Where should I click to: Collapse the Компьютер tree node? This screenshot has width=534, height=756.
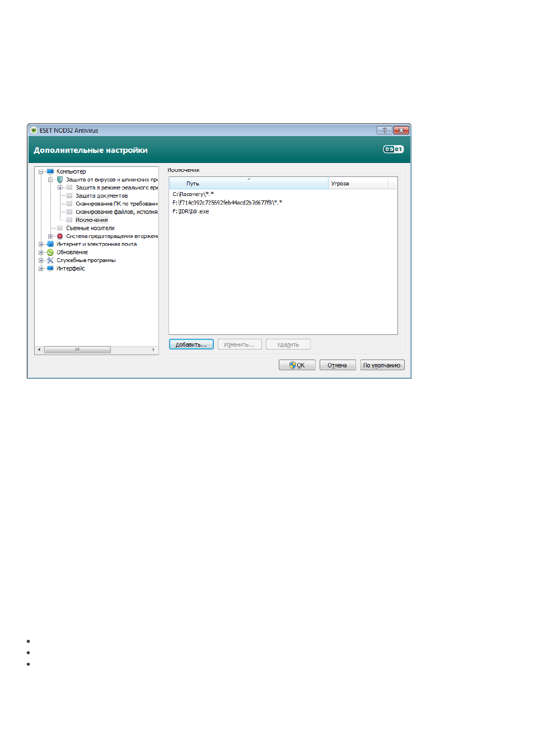tap(41, 172)
